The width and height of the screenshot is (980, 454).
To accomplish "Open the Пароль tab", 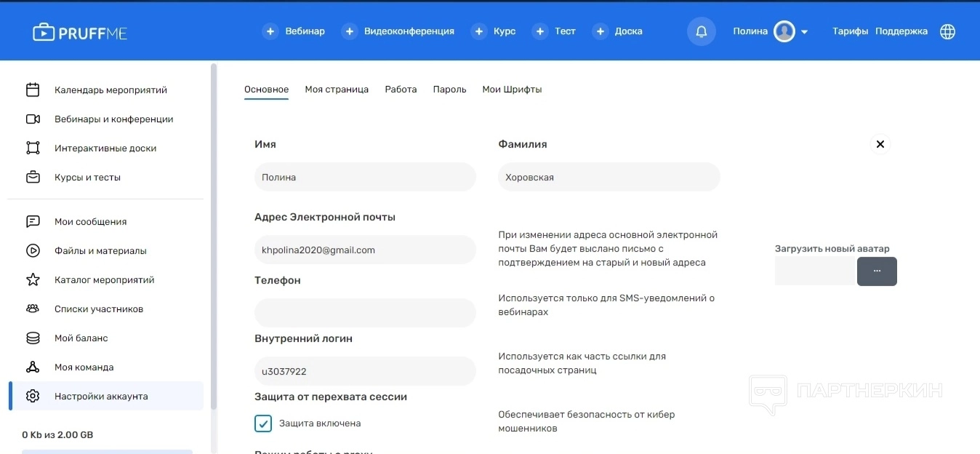I will 449,89.
